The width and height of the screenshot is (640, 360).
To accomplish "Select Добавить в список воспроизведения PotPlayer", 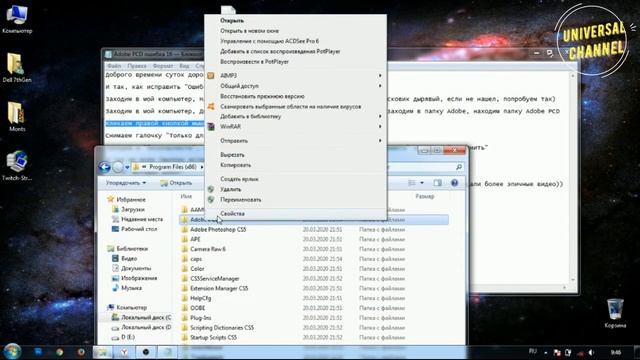I will (x=296, y=51).
